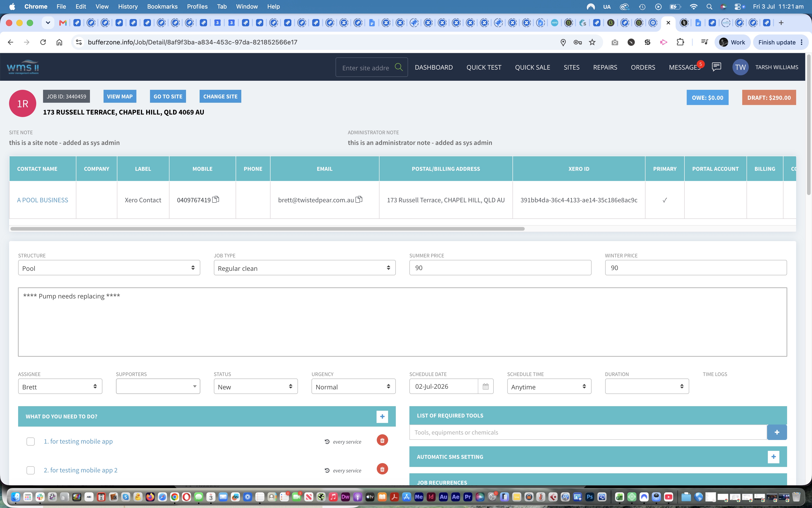Open REPAIRS navigation item
The image size is (812, 508).
605,67
